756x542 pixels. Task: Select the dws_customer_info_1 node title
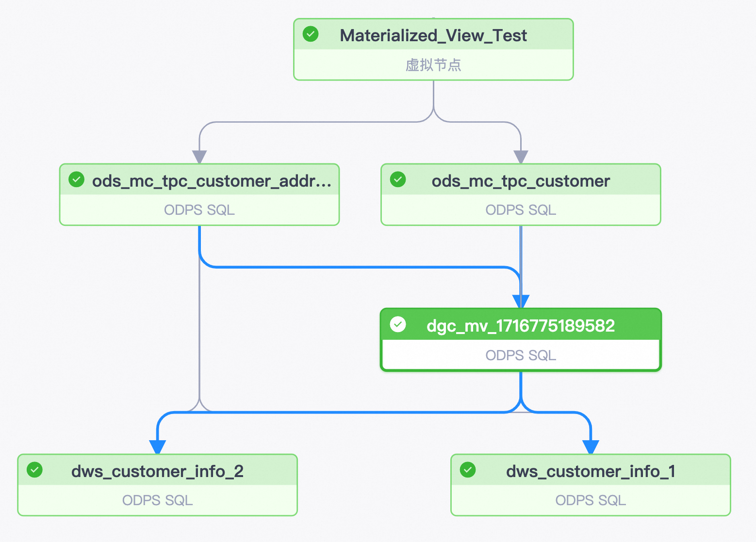[591, 471]
